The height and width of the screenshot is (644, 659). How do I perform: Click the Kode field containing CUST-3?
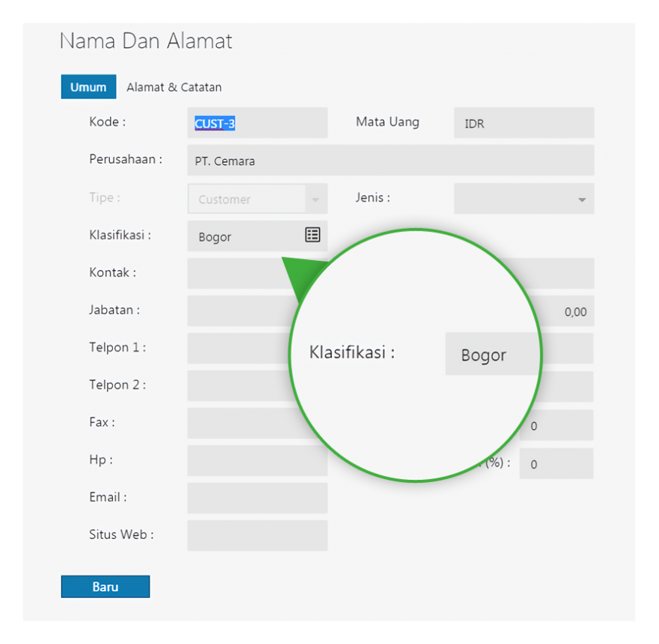pos(257,123)
